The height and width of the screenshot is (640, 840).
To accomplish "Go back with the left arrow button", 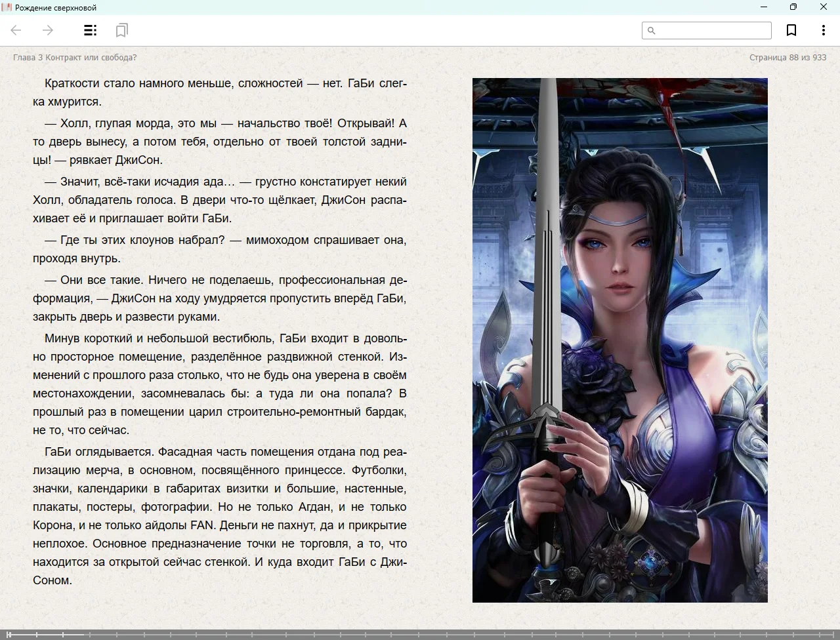I will (x=16, y=30).
